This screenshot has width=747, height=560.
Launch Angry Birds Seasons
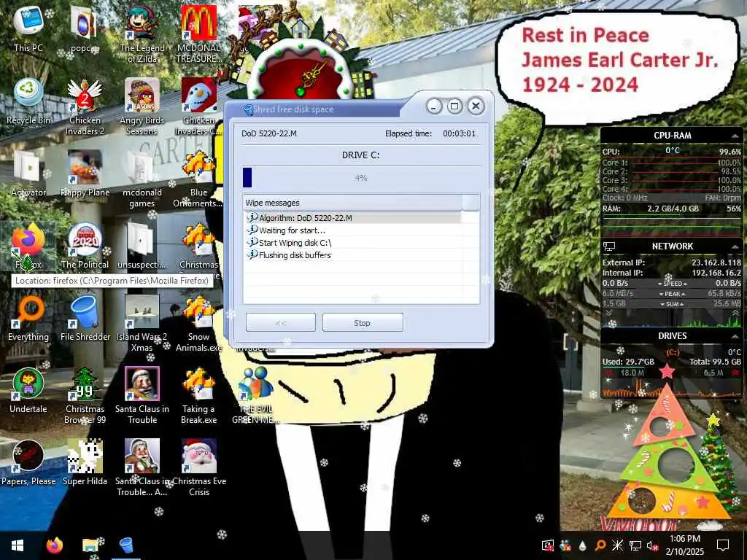pyautogui.click(x=142, y=106)
